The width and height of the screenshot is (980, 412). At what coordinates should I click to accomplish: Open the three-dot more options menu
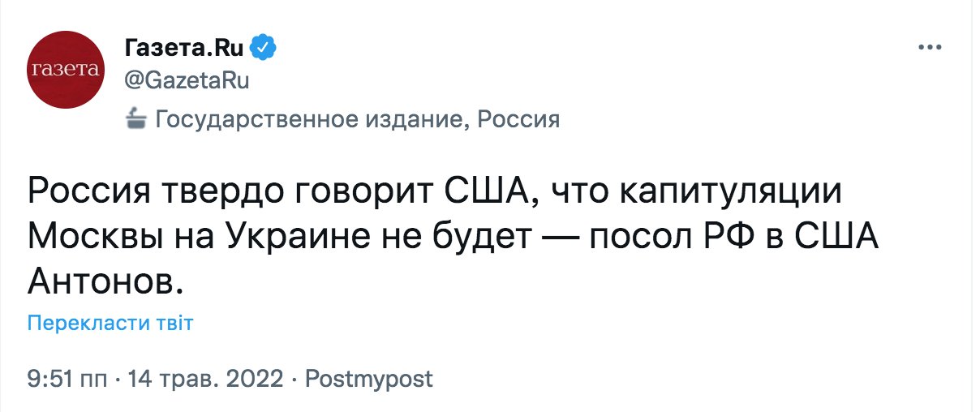pyautogui.click(x=928, y=47)
